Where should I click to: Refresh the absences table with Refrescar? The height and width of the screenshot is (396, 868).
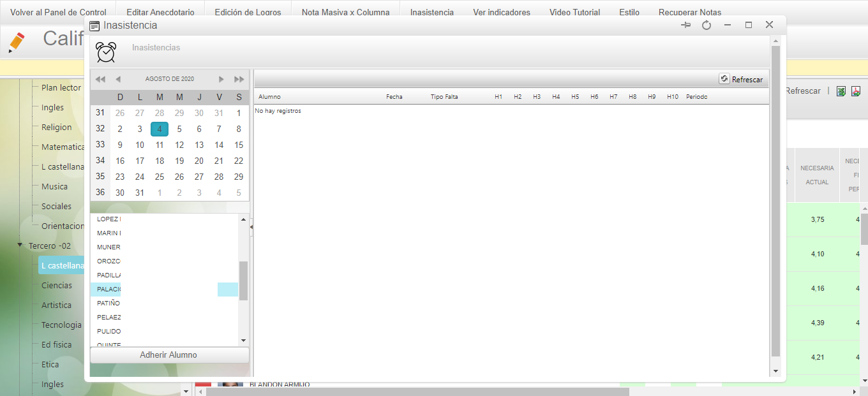(741, 79)
